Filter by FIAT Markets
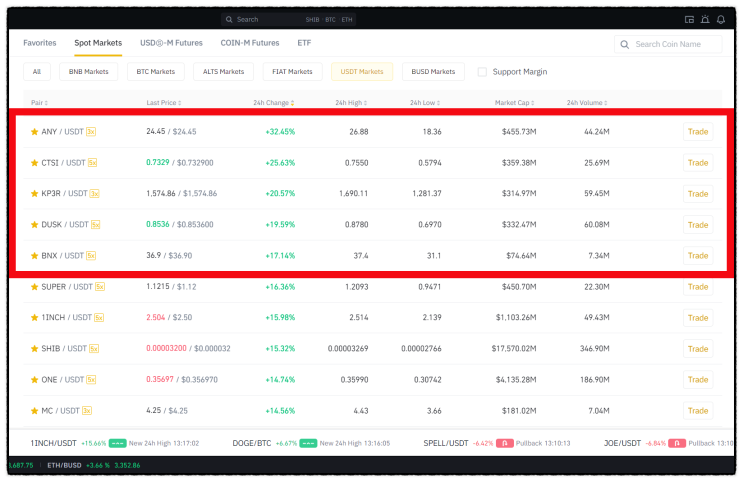Viewport: 743px width, 482px height. tap(292, 72)
